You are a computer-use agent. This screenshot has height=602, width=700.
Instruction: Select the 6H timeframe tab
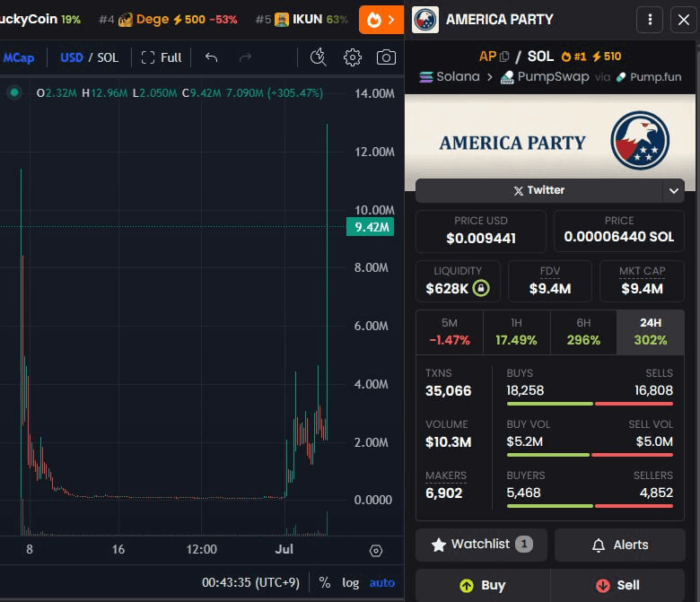[583, 332]
